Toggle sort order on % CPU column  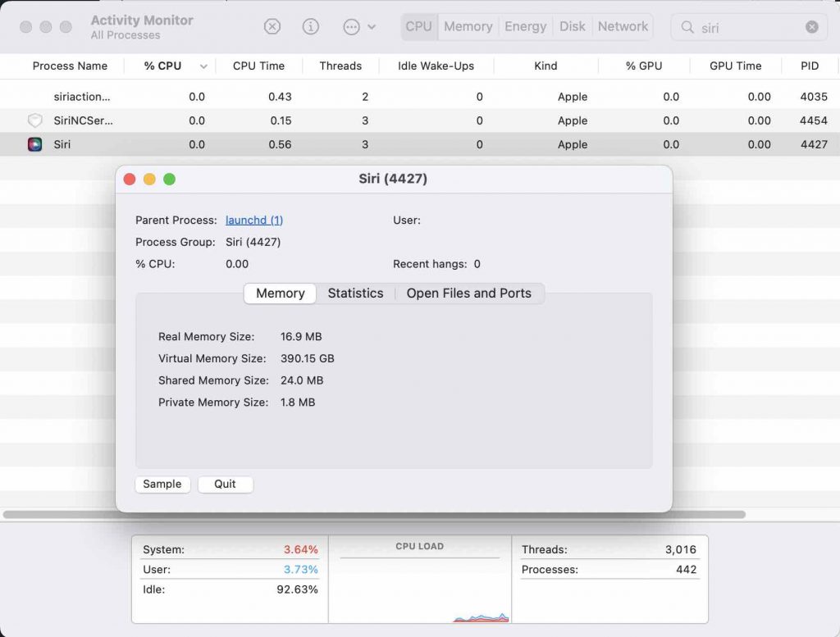click(203, 66)
